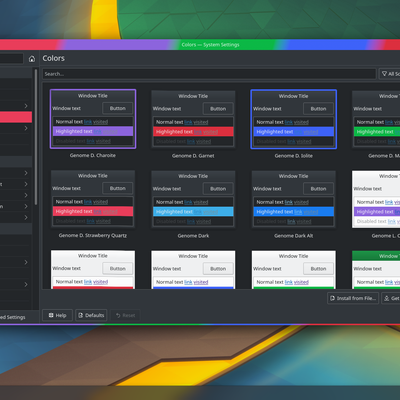Image resolution: width=400 pixels, height=400 pixels.
Task: Focus the Search field above the color schemes
Action: (209, 74)
